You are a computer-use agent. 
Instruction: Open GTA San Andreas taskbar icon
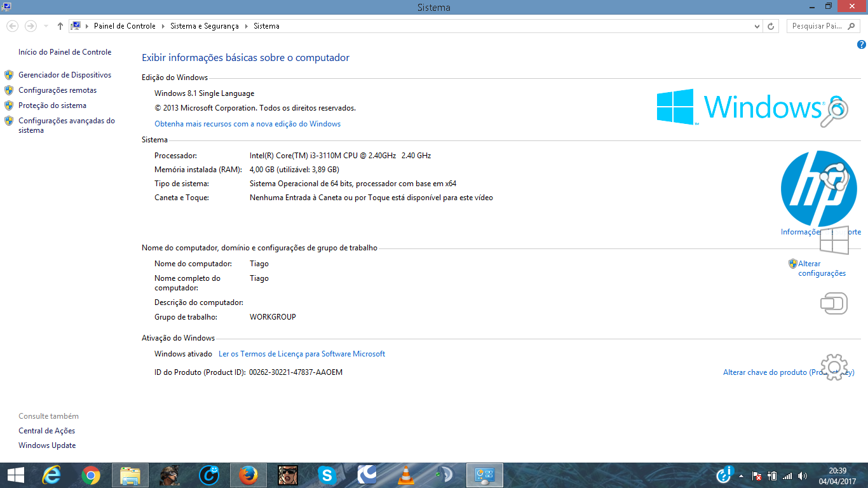[288, 475]
